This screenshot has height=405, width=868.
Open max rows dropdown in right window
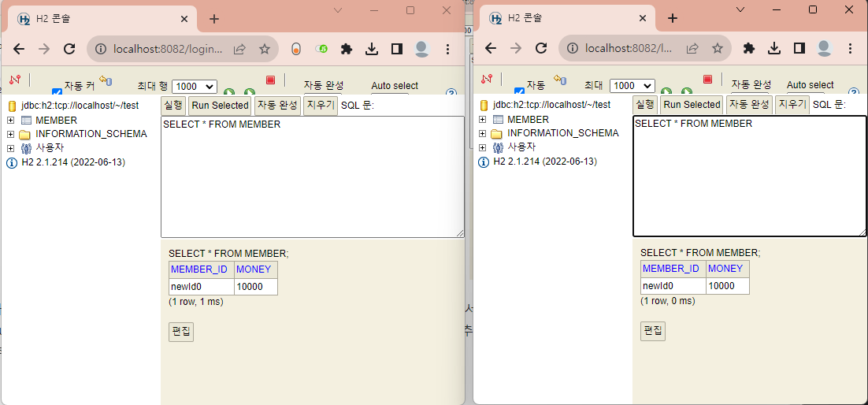632,86
